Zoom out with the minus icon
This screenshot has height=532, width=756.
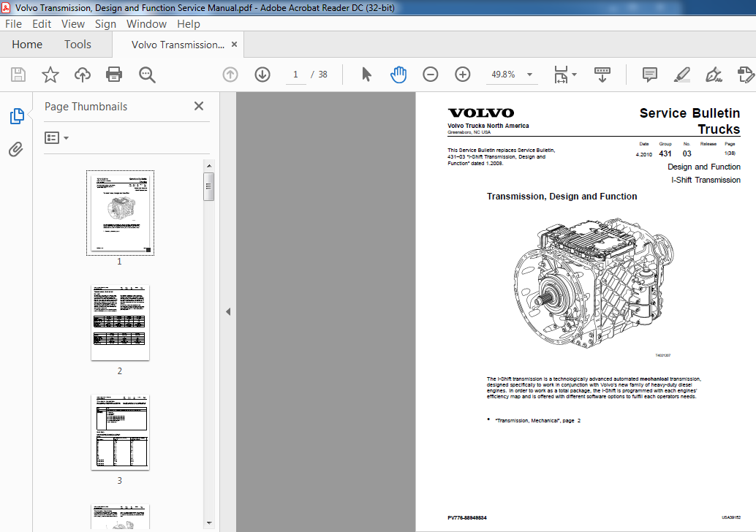pos(431,75)
